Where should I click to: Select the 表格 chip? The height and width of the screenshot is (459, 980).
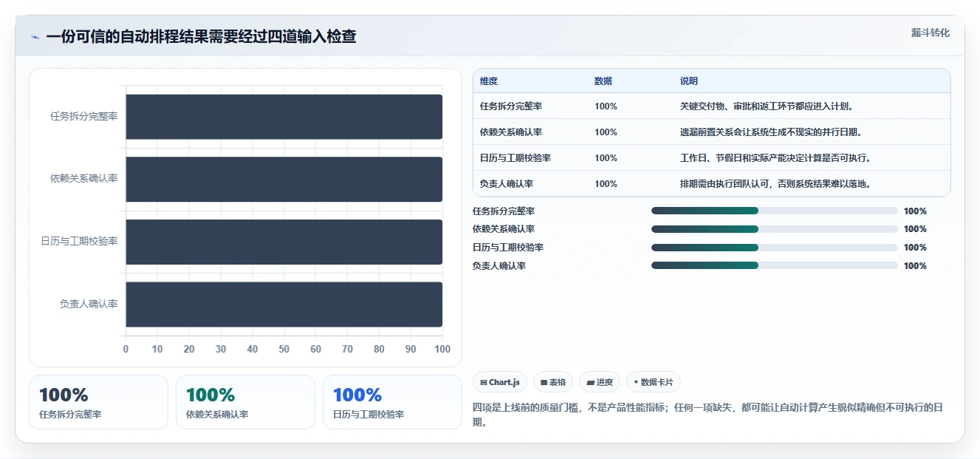coord(553,382)
